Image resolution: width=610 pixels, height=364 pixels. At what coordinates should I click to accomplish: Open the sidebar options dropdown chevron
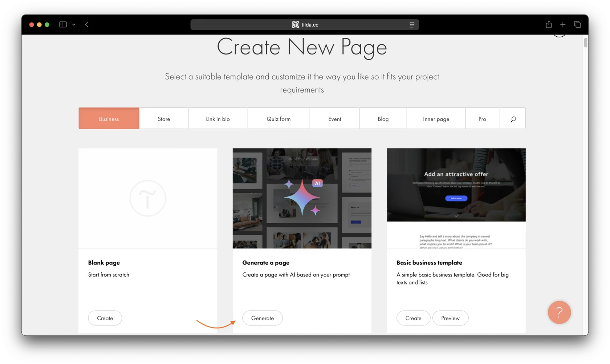tap(74, 25)
